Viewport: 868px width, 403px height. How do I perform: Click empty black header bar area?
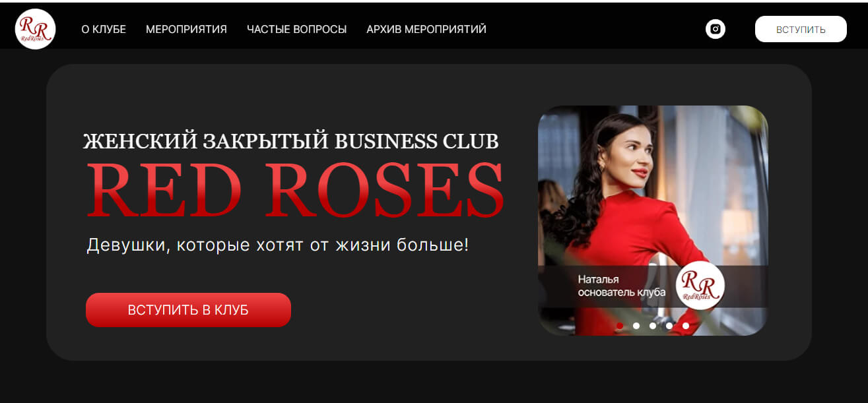tap(594, 29)
